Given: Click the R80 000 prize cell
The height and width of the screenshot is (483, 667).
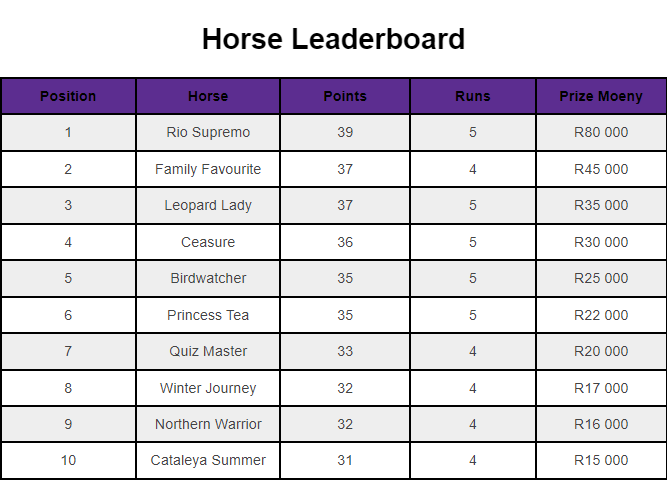Looking at the screenshot, I should [x=601, y=132].
